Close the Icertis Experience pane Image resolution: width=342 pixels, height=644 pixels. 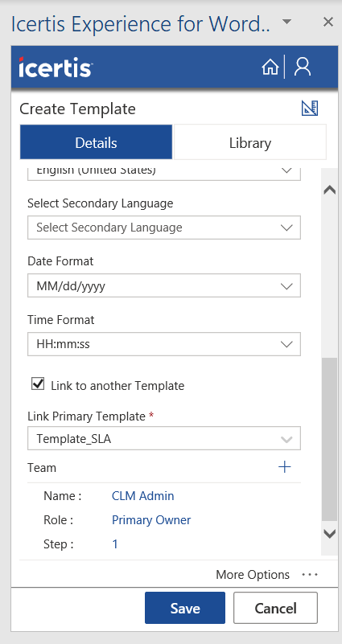click(328, 22)
